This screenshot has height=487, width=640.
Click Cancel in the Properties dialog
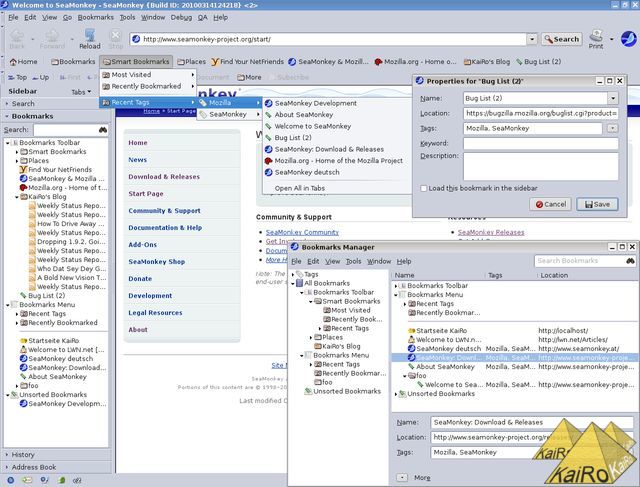pos(550,204)
